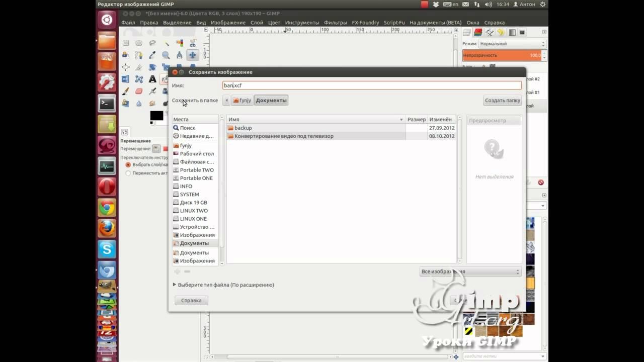Screen dimensions: 644x362
Task: Toggle move layer mode button
Action: 156,149
